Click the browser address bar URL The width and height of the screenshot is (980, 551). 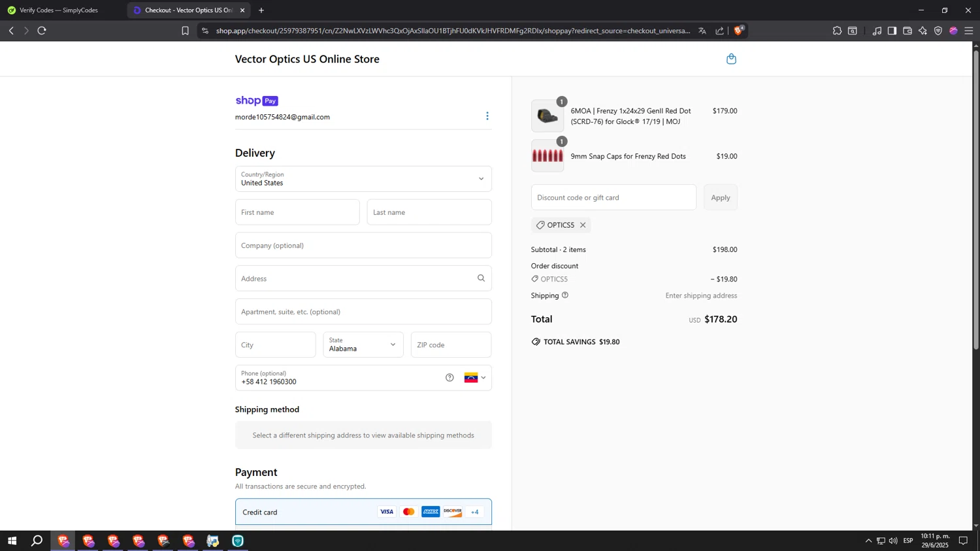coord(453,31)
